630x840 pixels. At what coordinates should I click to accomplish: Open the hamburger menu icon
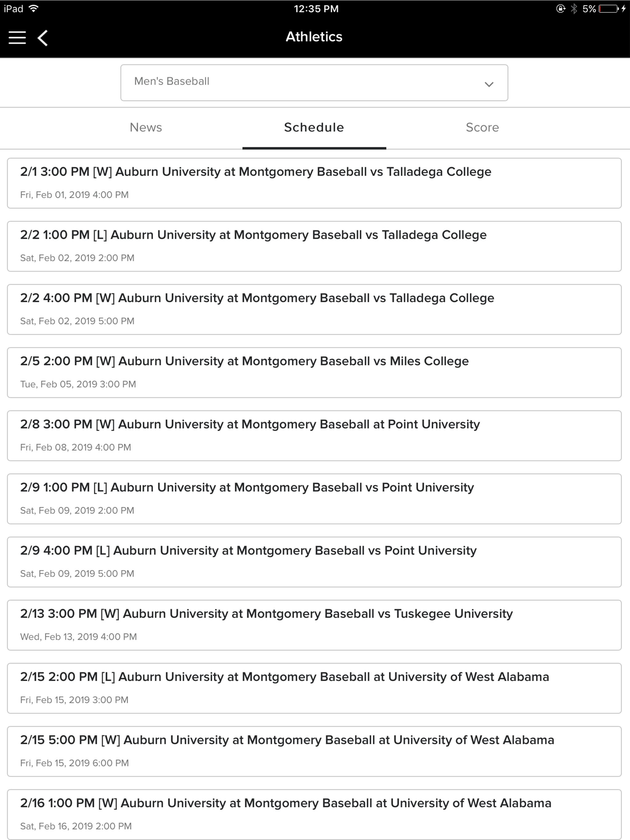pos(17,38)
